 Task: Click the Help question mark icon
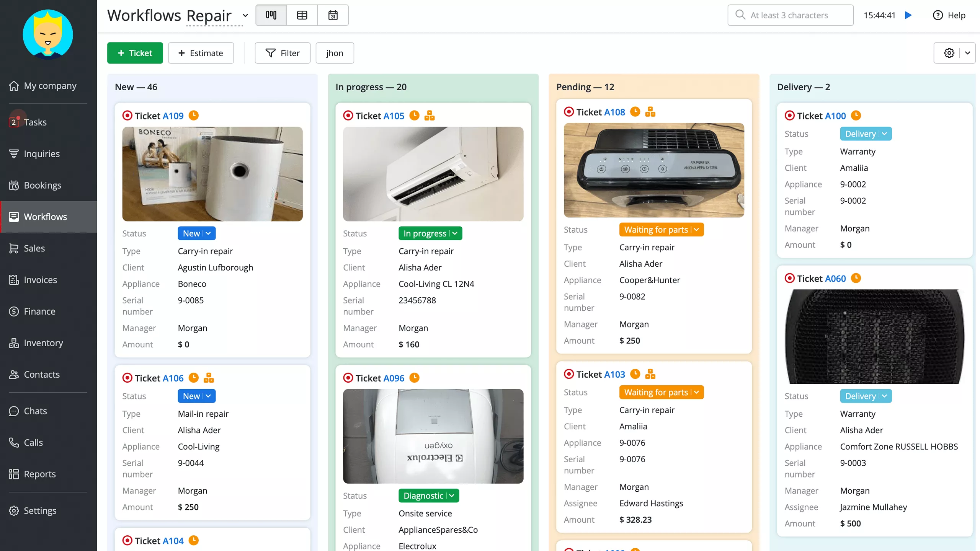pos(938,15)
